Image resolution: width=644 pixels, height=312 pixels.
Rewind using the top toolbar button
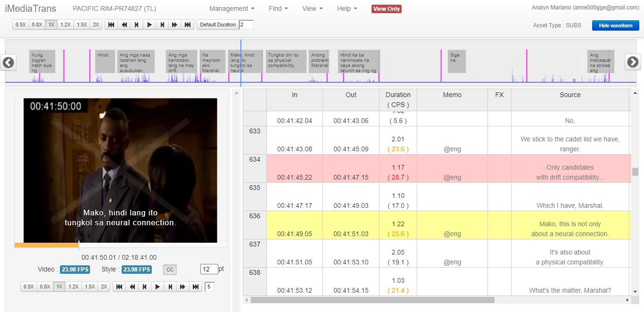pyautogui.click(x=124, y=25)
